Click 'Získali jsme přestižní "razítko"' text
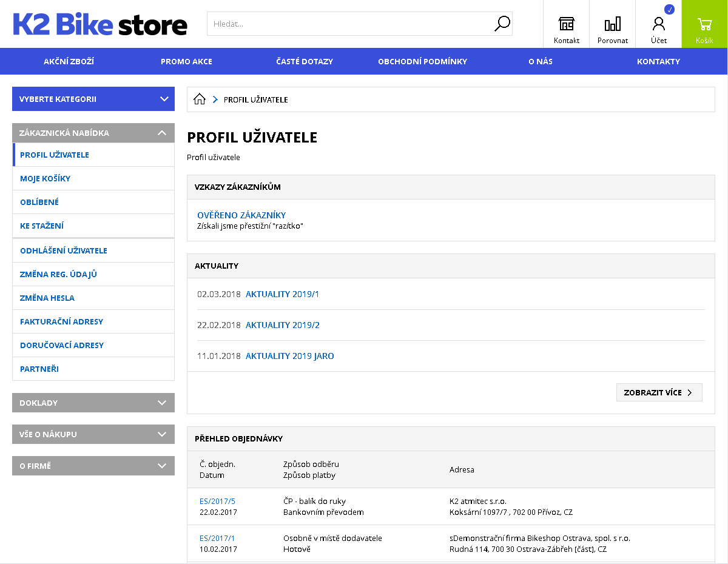The height and width of the screenshot is (564, 728). (x=250, y=226)
